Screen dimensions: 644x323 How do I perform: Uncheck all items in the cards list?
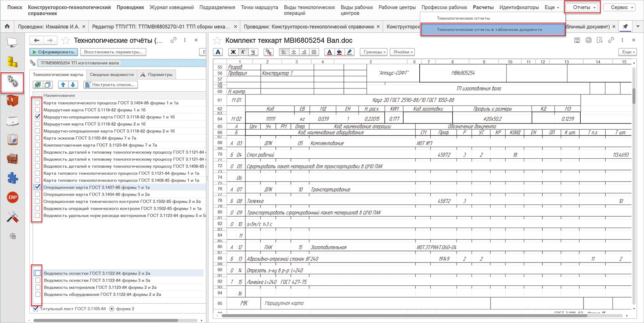pos(48,85)
